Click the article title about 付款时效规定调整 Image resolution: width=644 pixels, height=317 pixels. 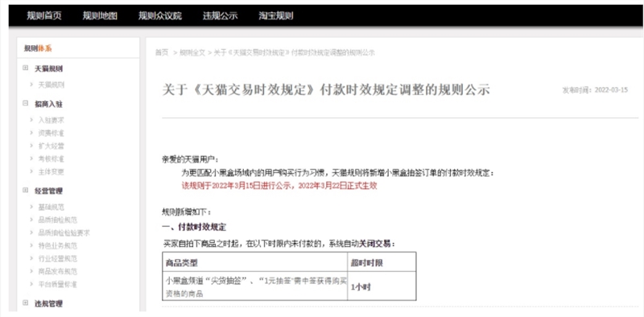[x=326, y=89]
